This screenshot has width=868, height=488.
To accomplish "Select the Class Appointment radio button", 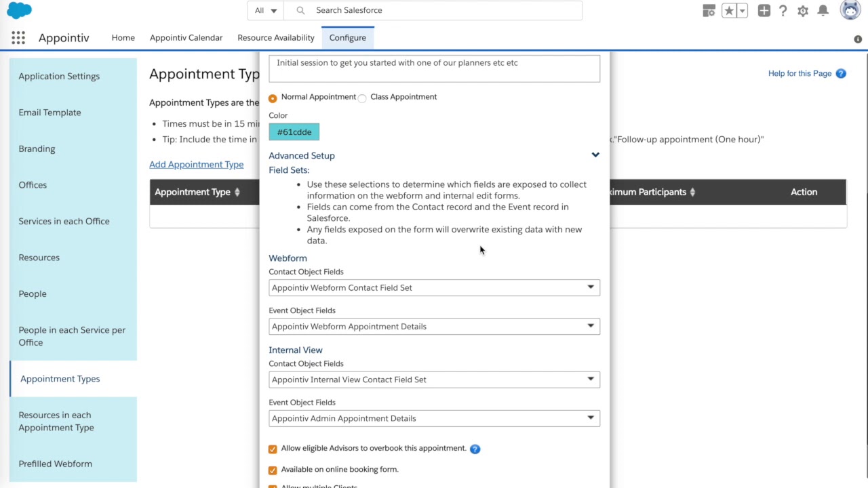I will click(x=362, y=98).
